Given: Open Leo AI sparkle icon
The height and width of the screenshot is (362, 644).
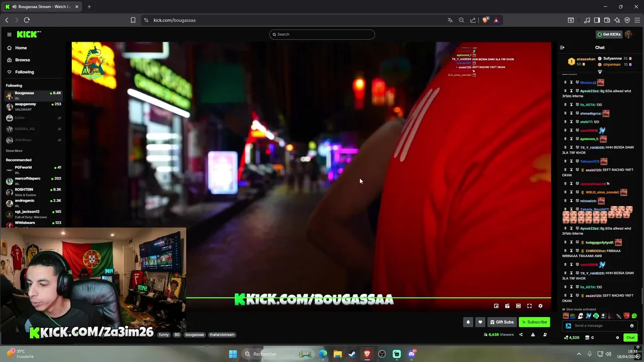Looking at the screenshot, I should tap(617, 20).
